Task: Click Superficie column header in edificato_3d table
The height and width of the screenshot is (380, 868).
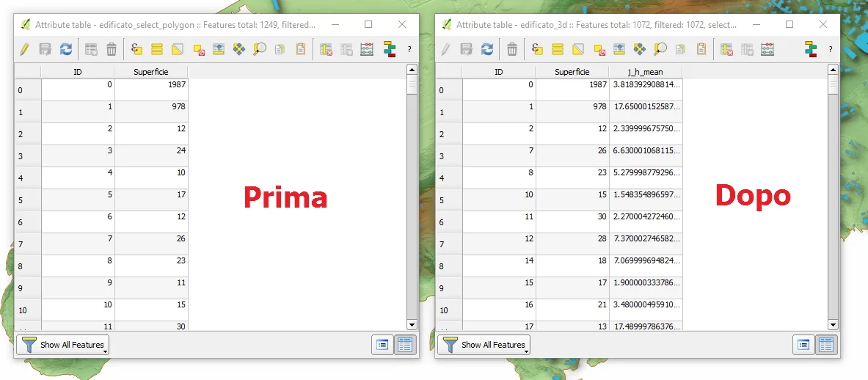Action: pos(572,72)
